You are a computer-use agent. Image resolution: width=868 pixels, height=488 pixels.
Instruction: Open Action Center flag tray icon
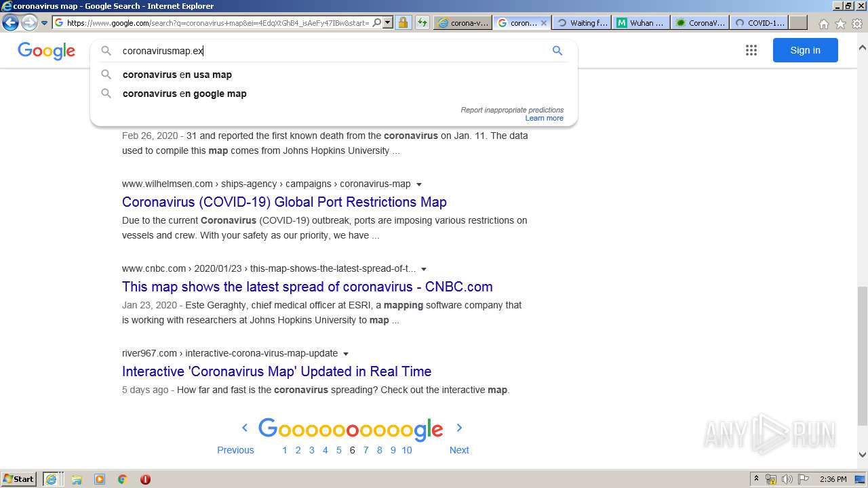(804, 479)
